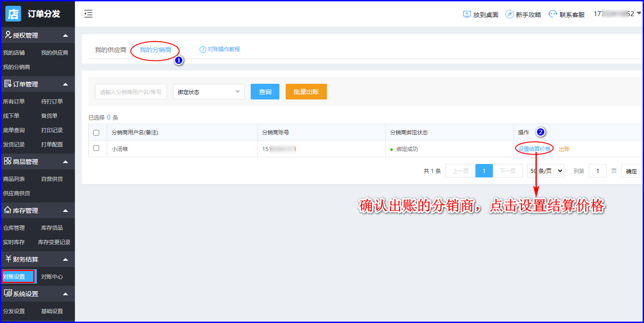Switch to the 我的供应商 tab
This screenshot has width=644, height=323.
110,50
